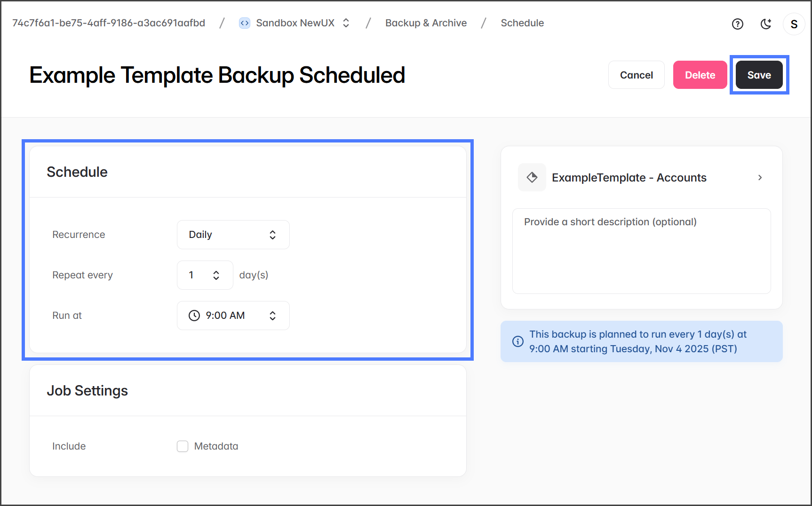Focus the short description text field
Image resolution: width=812 pixels, height=506 pixels.
coord(641,251)
